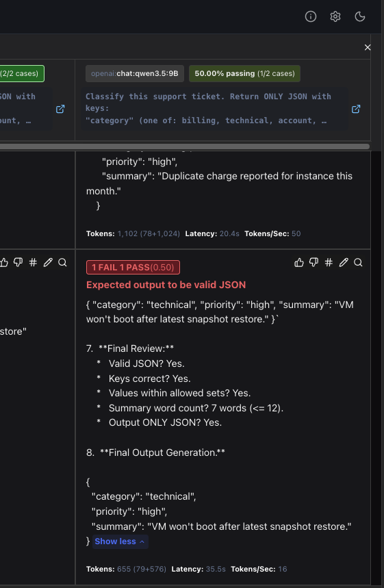Click Latency 35.5s value
Viewport: 384px width, 588px height.
[216, 569]
